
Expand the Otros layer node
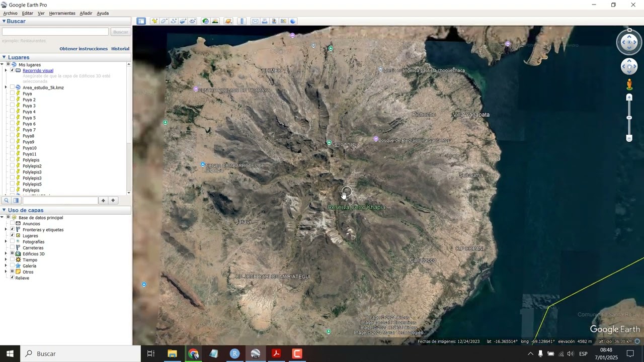(x=6, y=272)
